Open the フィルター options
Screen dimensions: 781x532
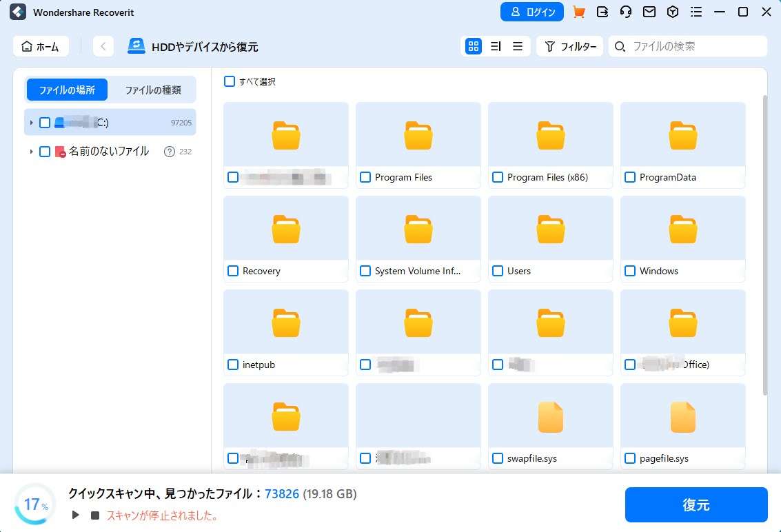point(570,46)
